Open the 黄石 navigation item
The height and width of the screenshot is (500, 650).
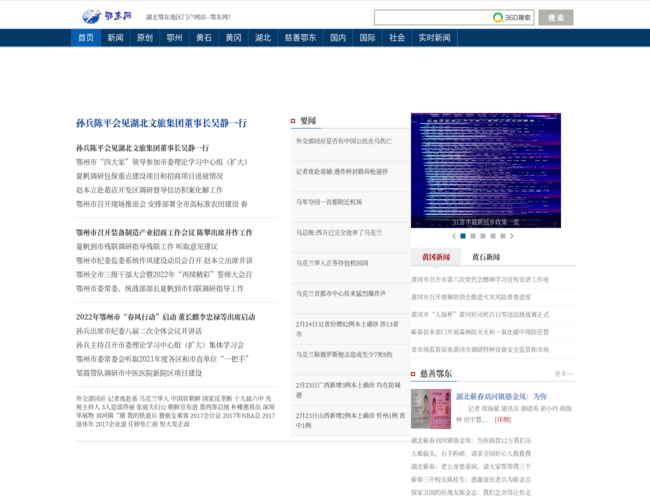(204, 38)
